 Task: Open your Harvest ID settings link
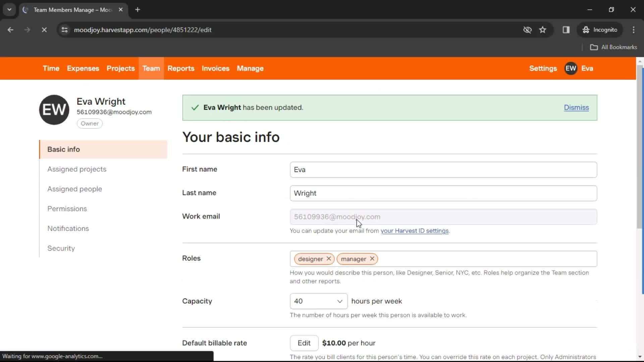(415, 231)
